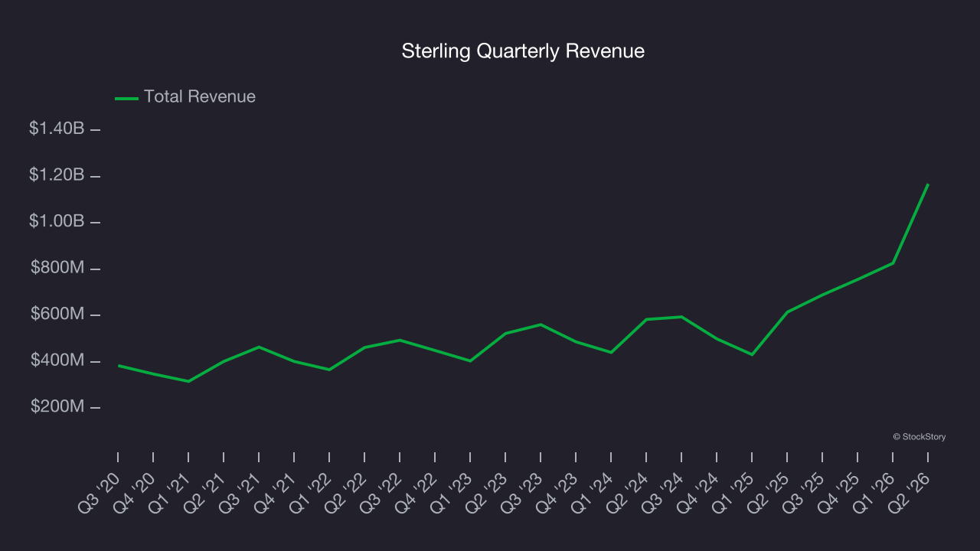Select the "Q4 '20" x-axis label
The image size is (980, 551).
coord(136,492)
